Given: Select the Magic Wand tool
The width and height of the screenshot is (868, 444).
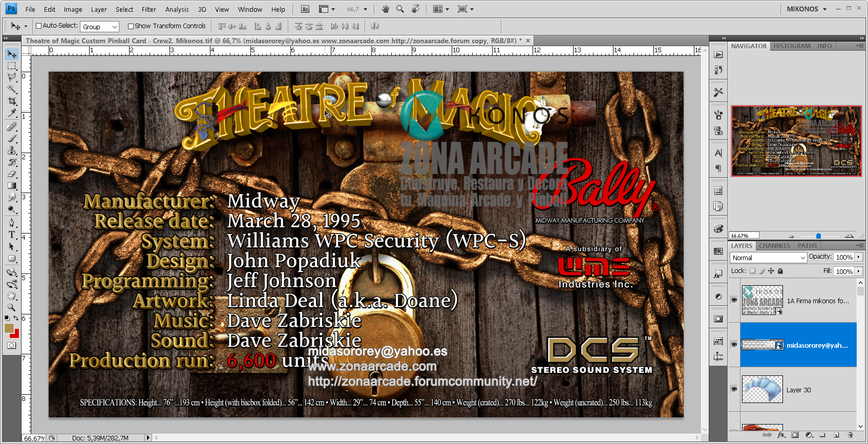Looking at the screenshot, I should [12, 89].
